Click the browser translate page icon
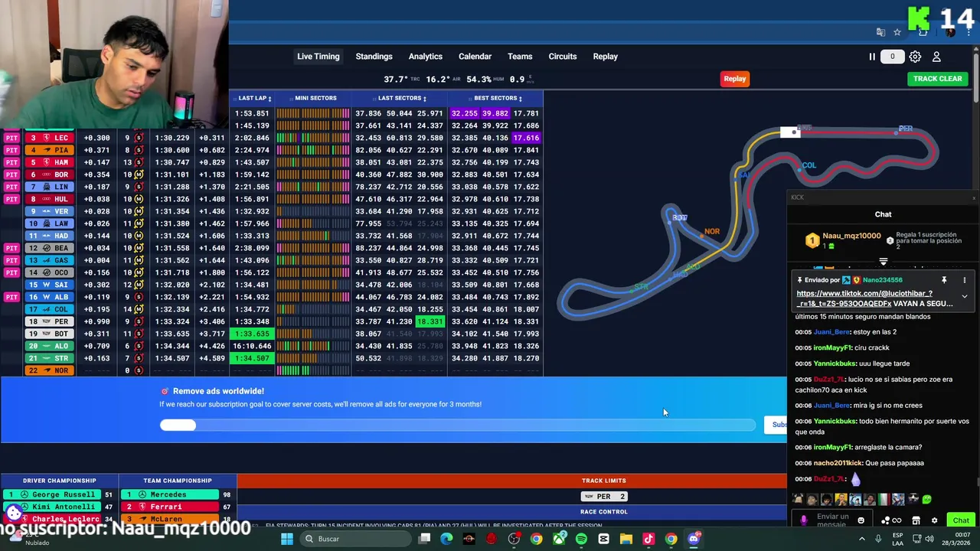 coord(881,32)
